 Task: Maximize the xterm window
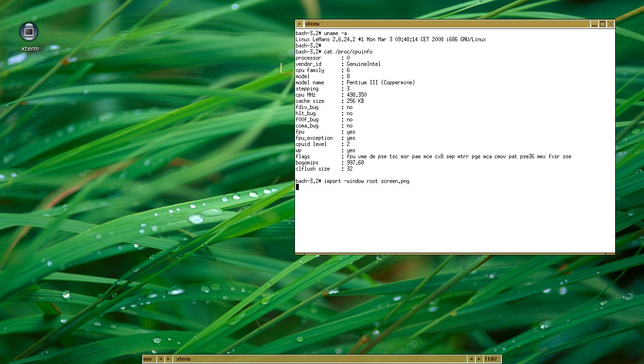pyautogui.click(x=602, y=24)
